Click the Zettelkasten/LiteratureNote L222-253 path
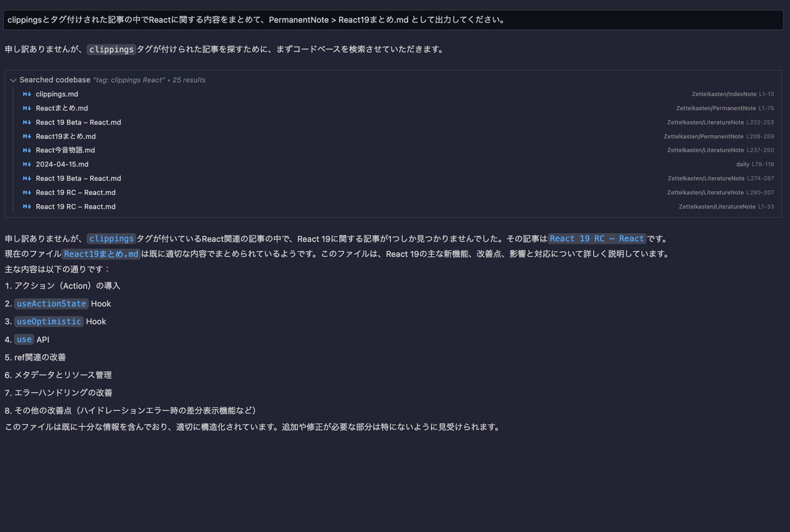The image size is (790, 532). [720, 122]
